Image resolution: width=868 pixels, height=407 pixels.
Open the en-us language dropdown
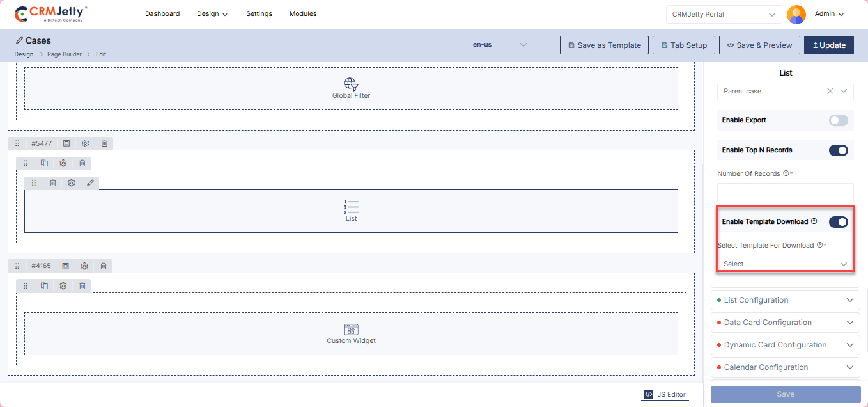click(502, 45)
